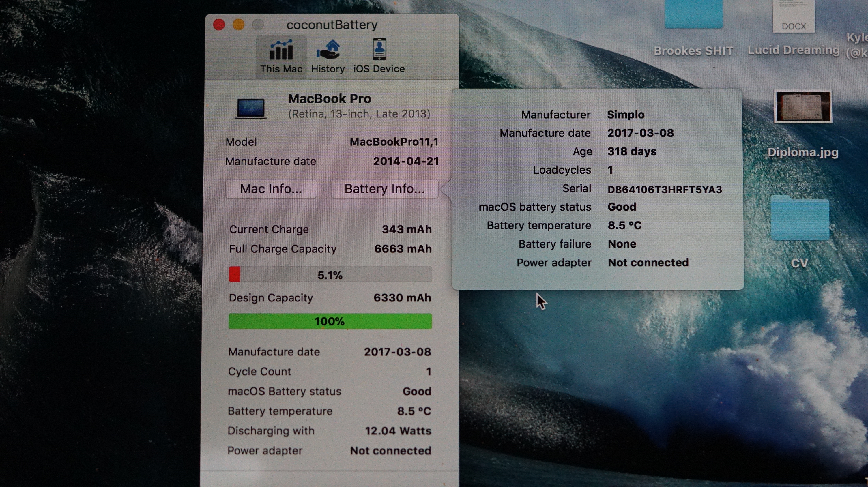868x487 pixels.
Task: Click the Retina, 13-inch, Late 2013 subtitle
Action: [359, 114]
